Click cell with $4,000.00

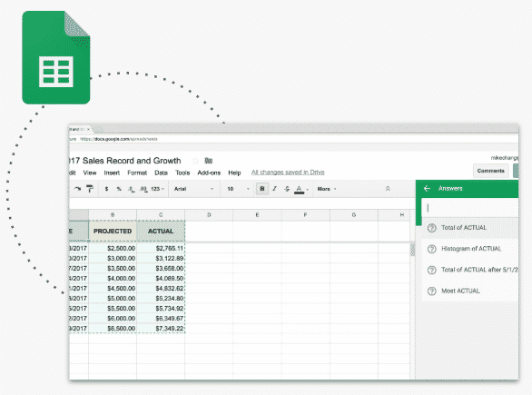113,278
